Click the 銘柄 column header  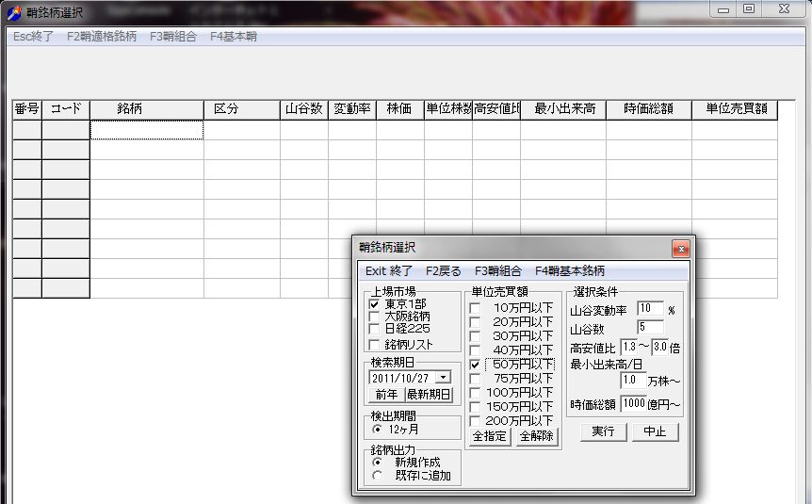click(147, 110)
